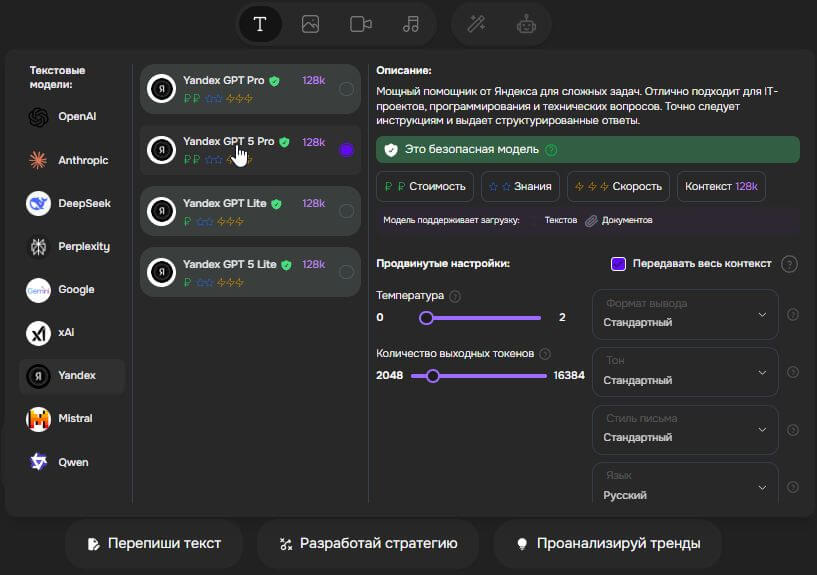Click the Qwen logo icon
This screenshot has width=817, height=575.
point(38,462)
